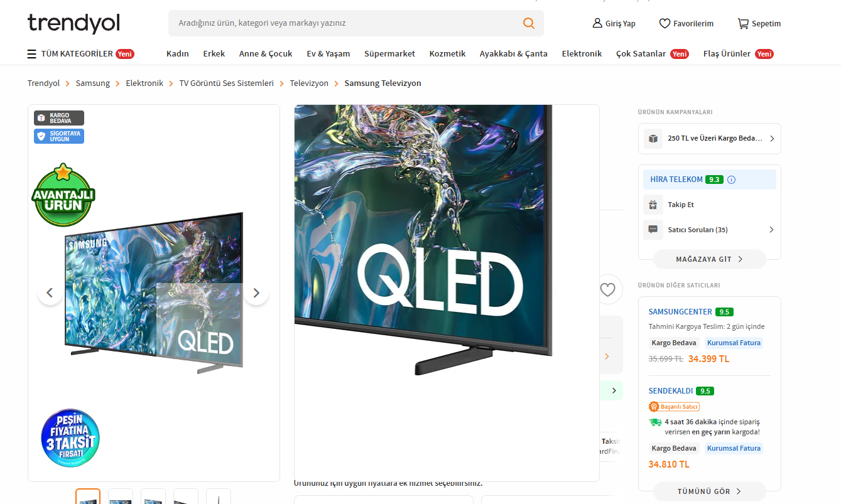Show next product image with right arrow
This screenshot has height=504, width=841.
point(256,292)
